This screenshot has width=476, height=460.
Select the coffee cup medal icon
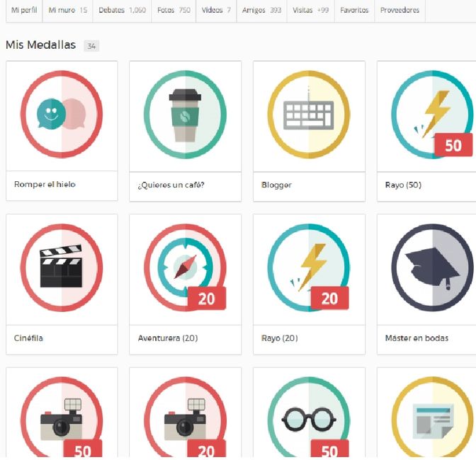click(x=185, y=115)
